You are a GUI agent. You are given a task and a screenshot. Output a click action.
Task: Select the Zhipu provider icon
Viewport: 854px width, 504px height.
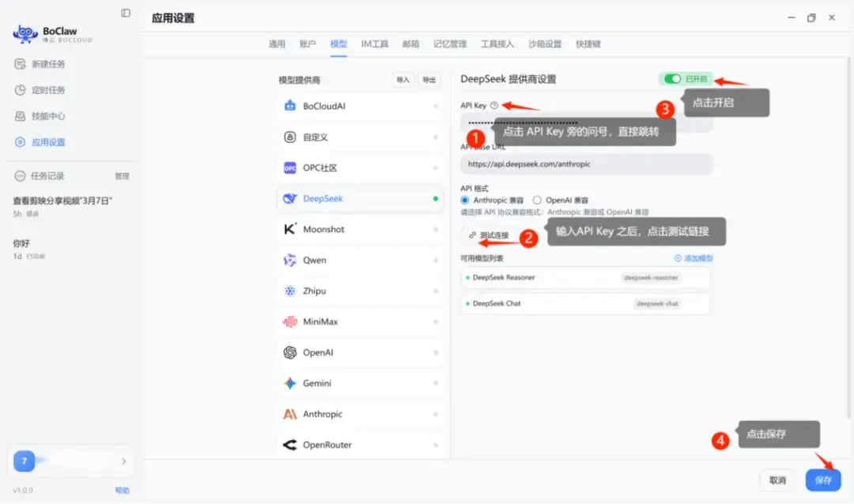[289, 291]
